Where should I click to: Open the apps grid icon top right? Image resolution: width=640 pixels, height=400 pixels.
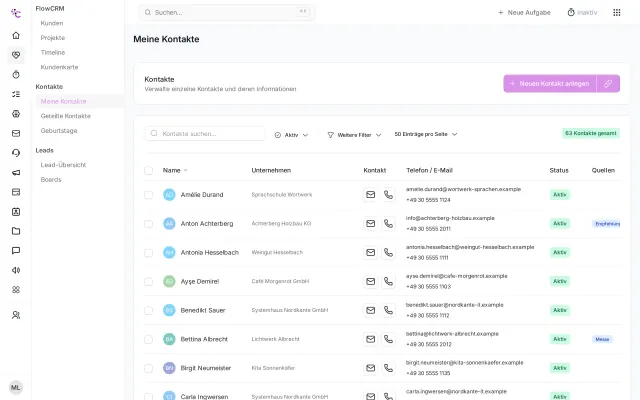[617, 13]
